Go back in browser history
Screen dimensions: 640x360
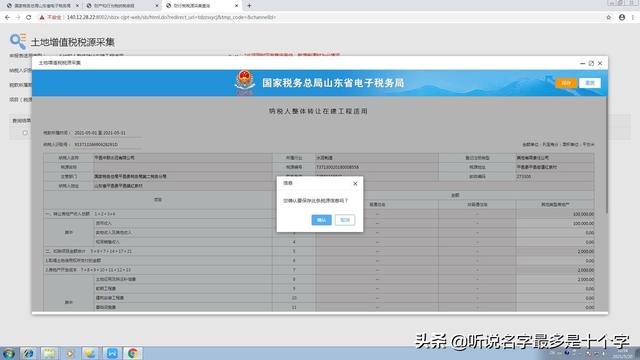tap(7, 18)
